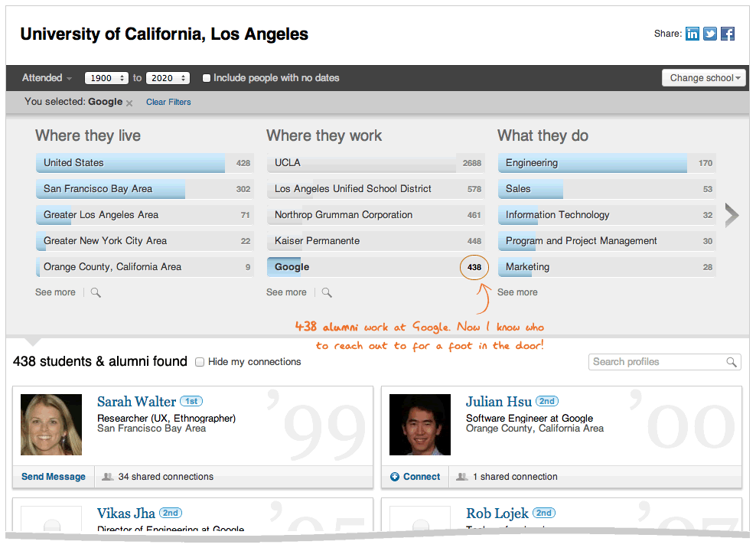The height and width of the screenshot is (551, 756).
Task: Filter by United States bar
Action: click(x=145, y=163)
